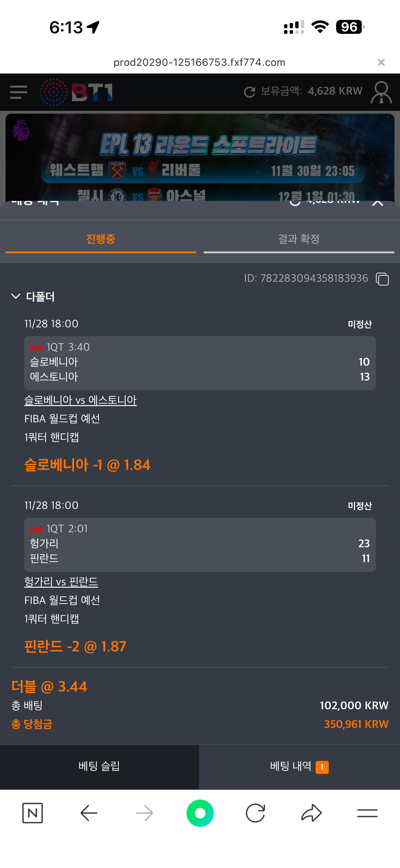
Task: Open the hamburger menu beside BT1 logo
Action: pos(19,92)
